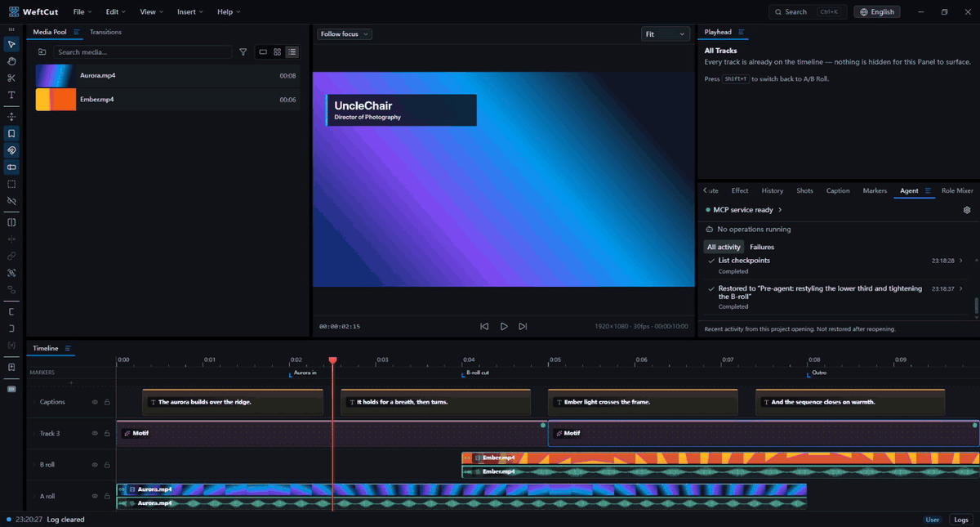Hide the Captions track with eye icon
980x527 pixels.
pyautogui.click(x=95, y=402)
